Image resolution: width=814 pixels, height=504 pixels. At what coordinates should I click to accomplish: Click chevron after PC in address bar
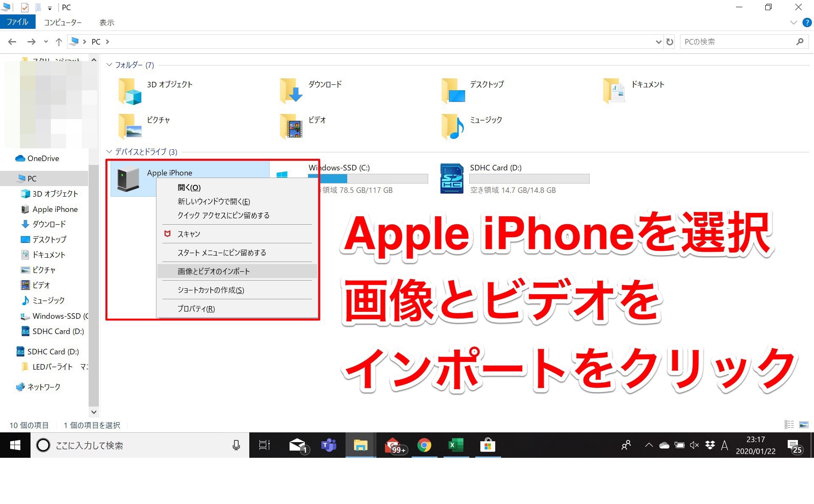107,42
